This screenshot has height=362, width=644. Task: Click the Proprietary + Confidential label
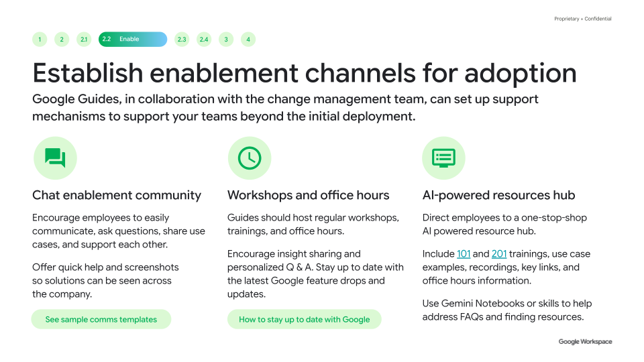(583, 19)
